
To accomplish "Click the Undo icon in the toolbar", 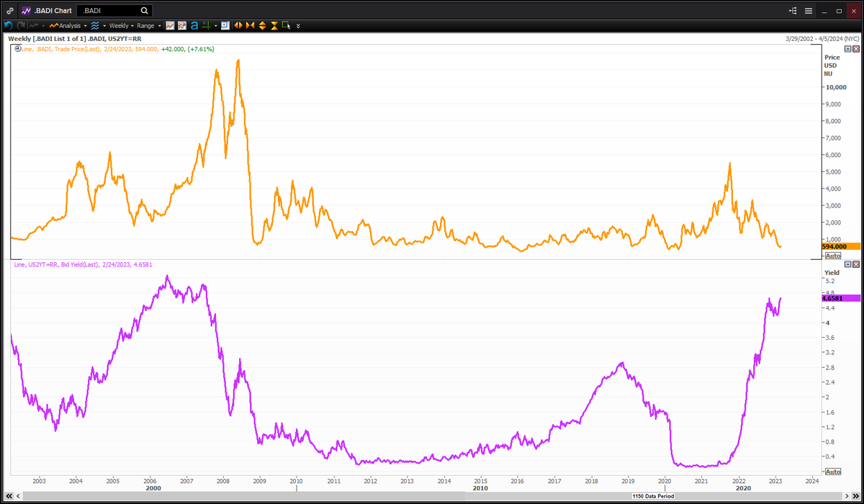I will (9, 25).
